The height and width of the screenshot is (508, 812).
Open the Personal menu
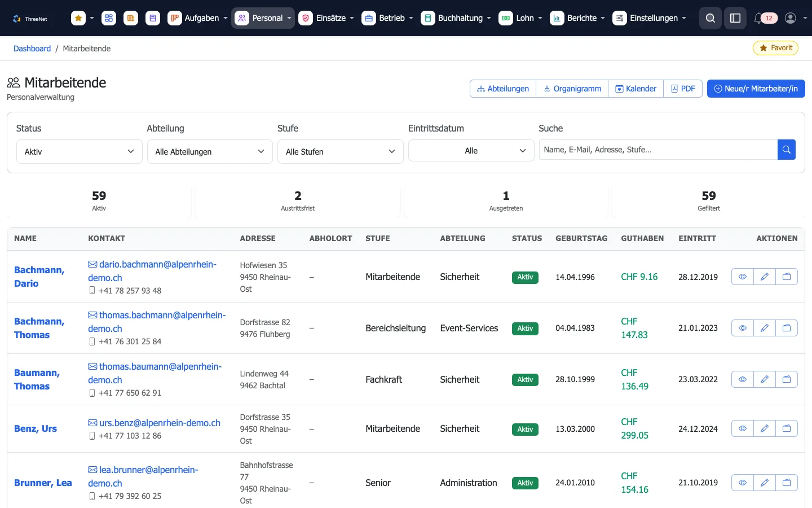tap(263, 18)
